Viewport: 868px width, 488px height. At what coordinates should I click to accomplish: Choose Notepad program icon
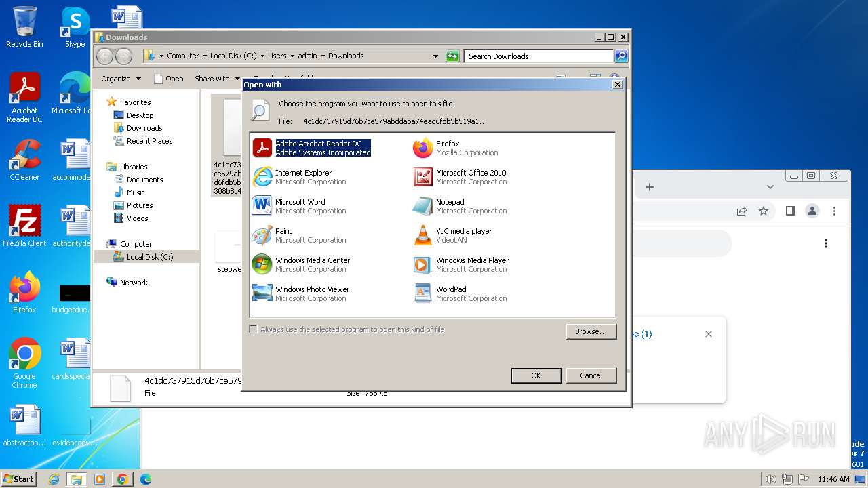(x=423, y=206)
